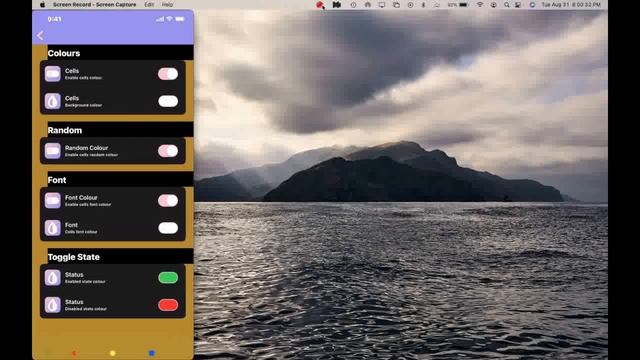
Task: Open Spotlight search in the menu bar
Action: coord(507,5)
